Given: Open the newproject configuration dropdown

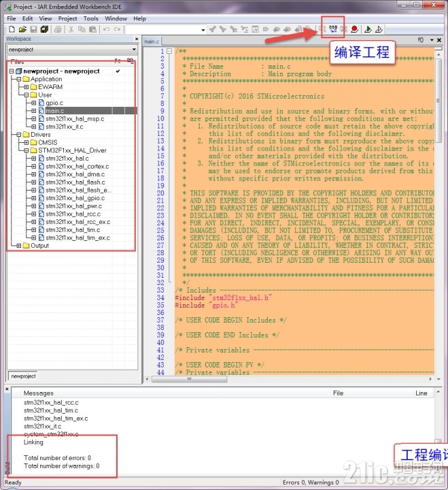Looking at the screenshot, I should coord(134,50).
